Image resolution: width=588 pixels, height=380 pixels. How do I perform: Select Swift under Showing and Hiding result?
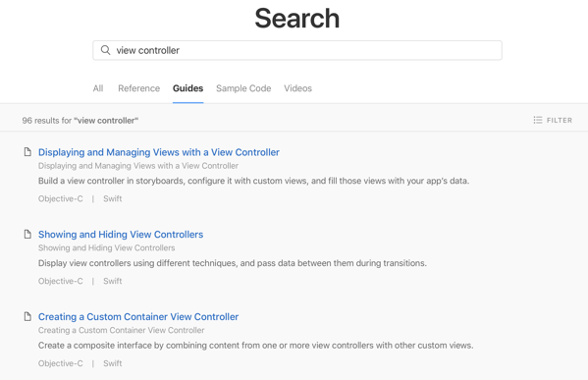coord(113,281)
